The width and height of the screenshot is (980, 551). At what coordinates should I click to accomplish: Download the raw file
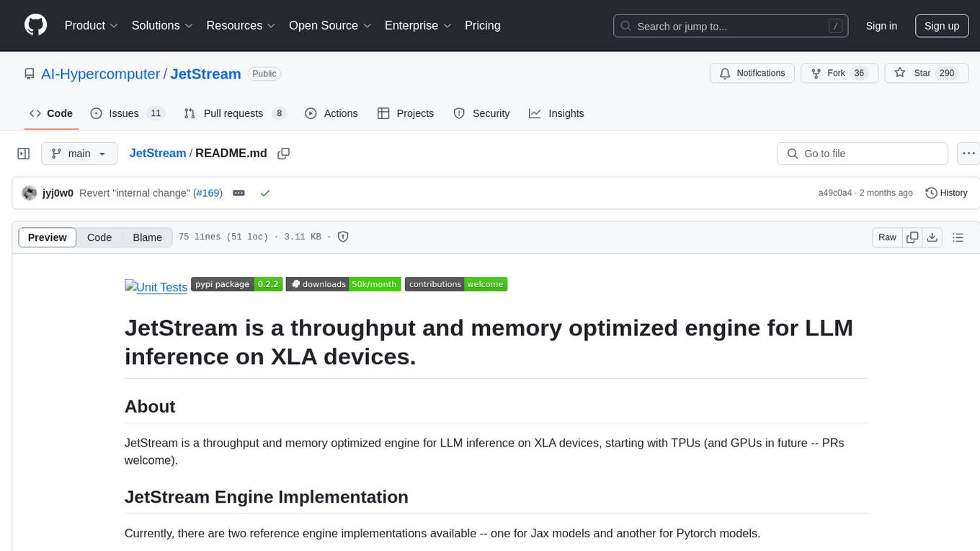point(932,237)
